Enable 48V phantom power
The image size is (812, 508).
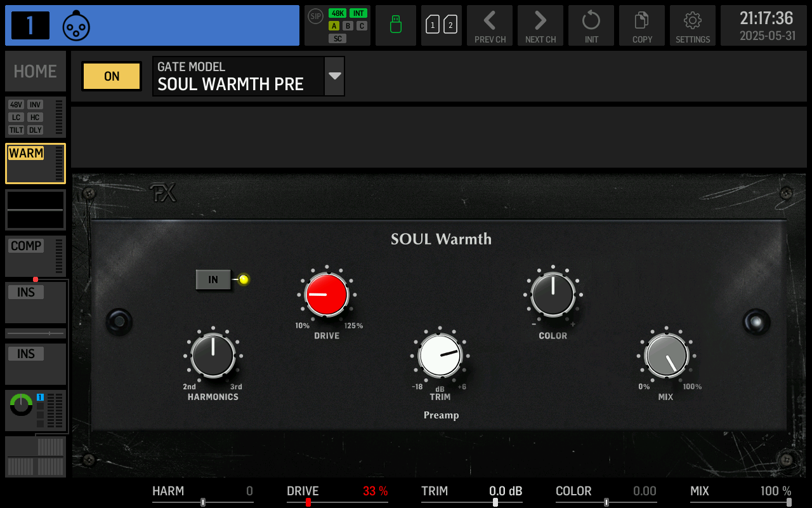[16, 105]
